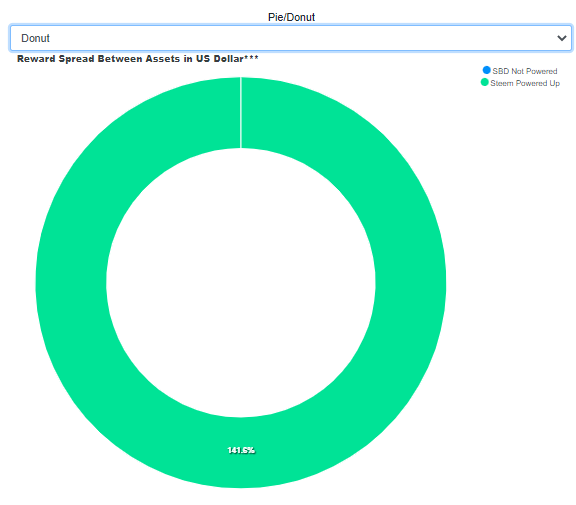Toggle Steem Powered Up legend entry
This screenshot has height=505, width=576.
coord(520,83)
